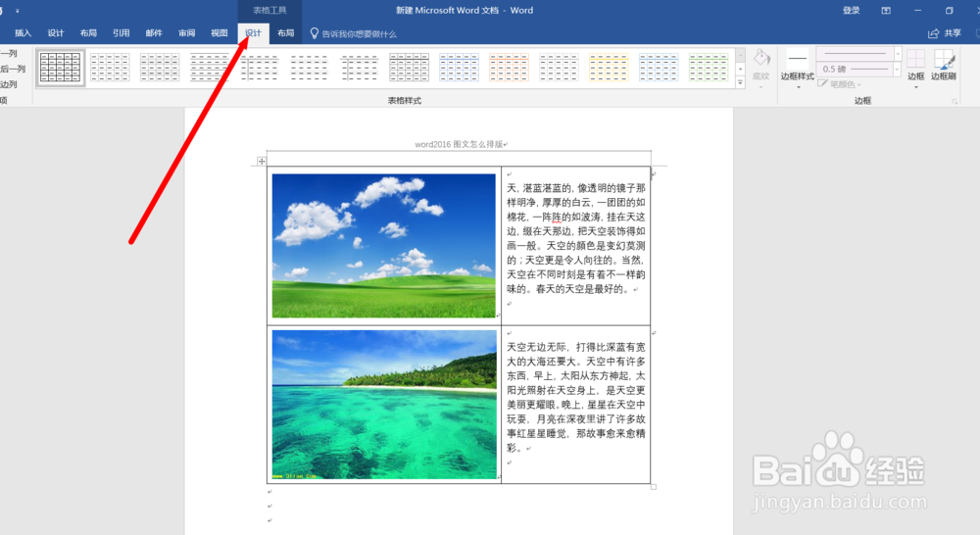Screen dimensions: 980x535
Task: Open the document Layout tab next to References
Action: click(88, 33)
